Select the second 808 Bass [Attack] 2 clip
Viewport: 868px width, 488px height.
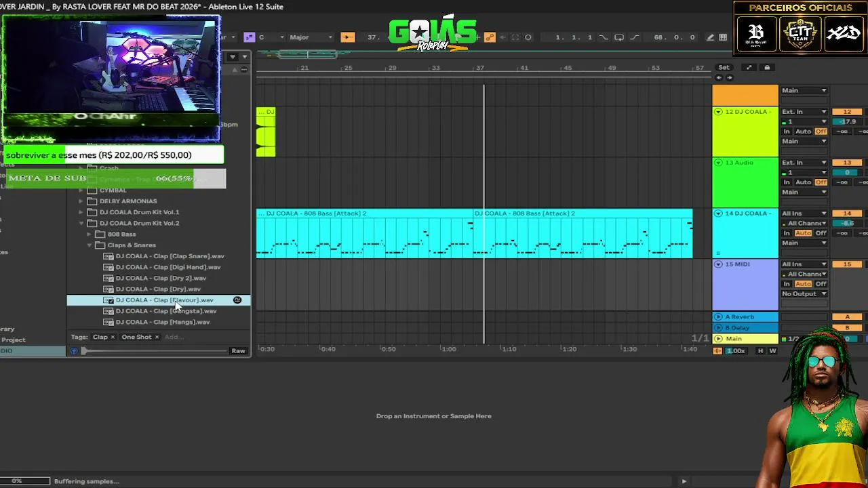click(x=582, y=233)
